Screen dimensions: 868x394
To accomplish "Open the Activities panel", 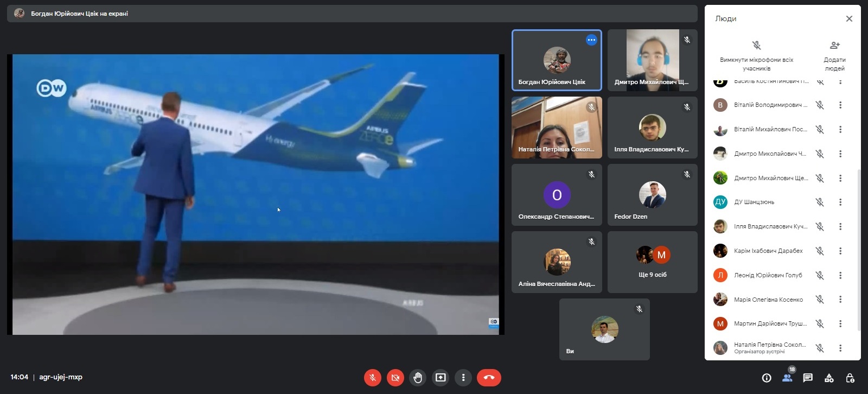I will [x=829, y=378].
